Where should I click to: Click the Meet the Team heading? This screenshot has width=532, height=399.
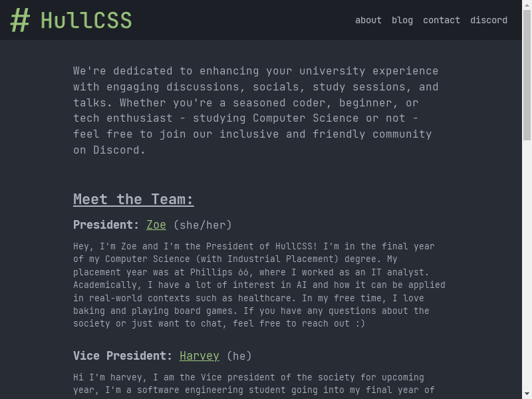[x=134, y=199]
